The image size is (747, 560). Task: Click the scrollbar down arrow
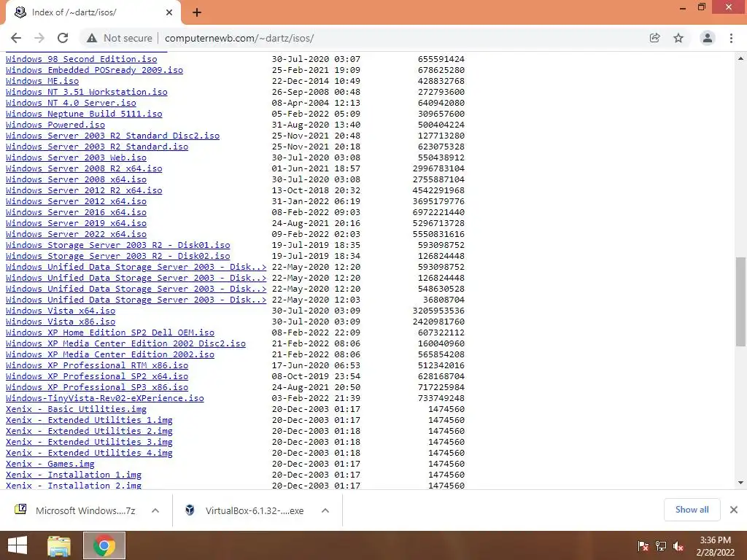[x=740, y=483]
